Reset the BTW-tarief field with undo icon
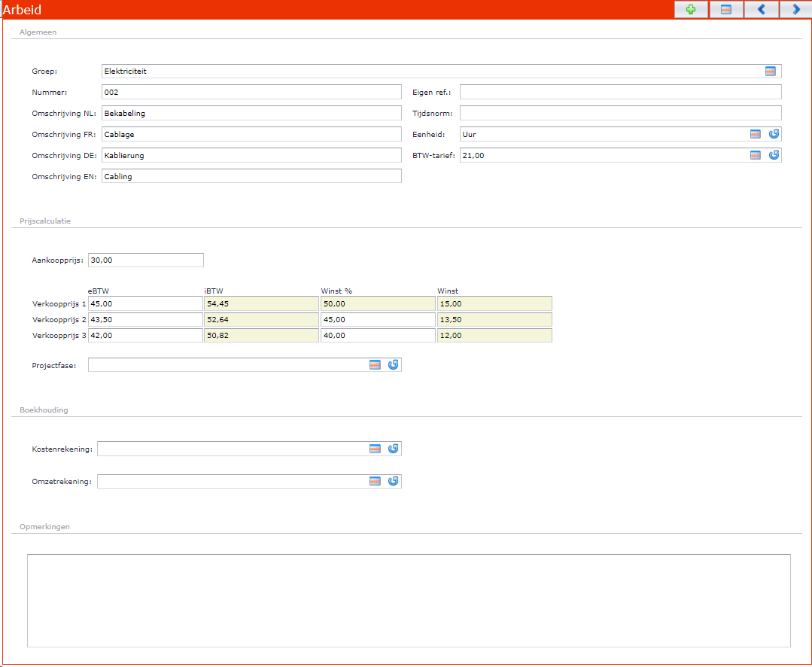 click(x=774, y=155)
